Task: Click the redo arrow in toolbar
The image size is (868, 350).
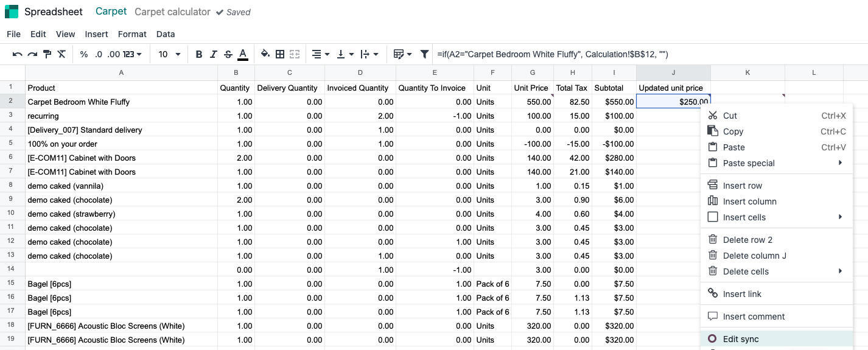Action: point(32,54)
